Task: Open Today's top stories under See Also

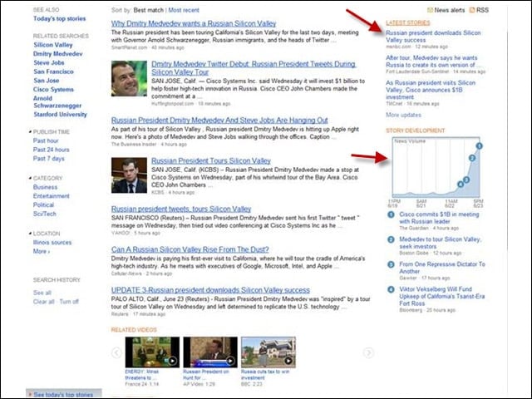Action: pyautogui.click(x=59, y=18)
